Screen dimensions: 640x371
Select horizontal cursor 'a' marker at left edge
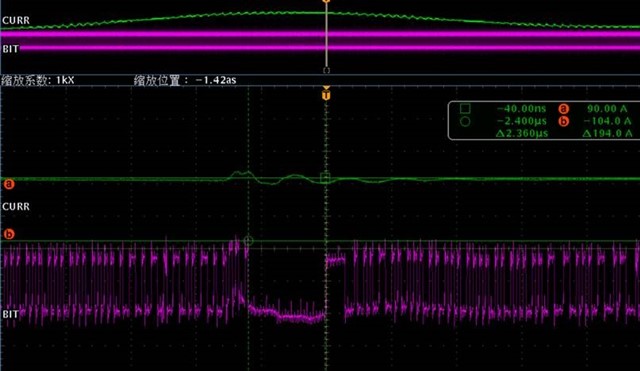(x=9, y=184)
